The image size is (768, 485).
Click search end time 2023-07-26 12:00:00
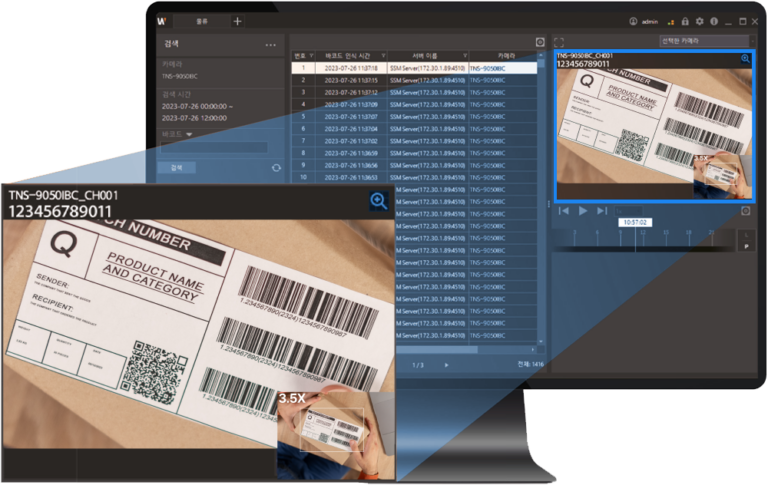coord(194,118)
